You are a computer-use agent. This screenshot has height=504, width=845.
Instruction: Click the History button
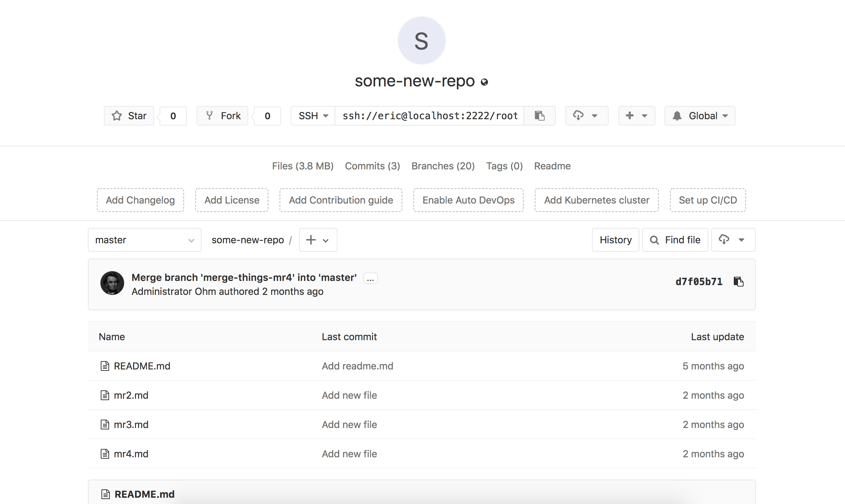coord(615,240)
